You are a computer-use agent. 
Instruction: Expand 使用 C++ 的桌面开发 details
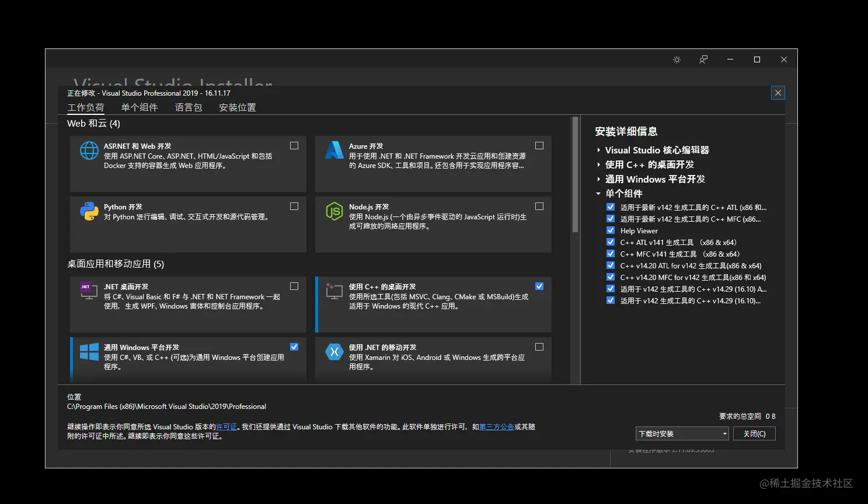tap(598, 164)
